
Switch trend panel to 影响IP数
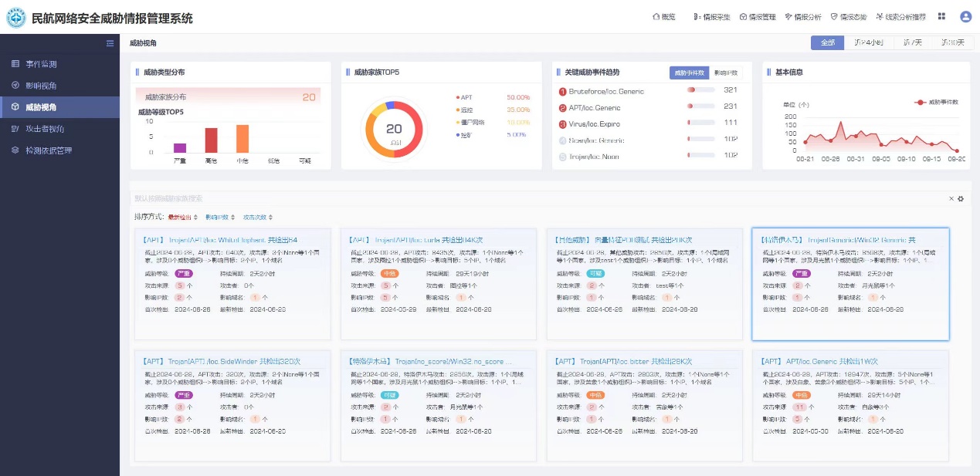pyautogui.click(x=725, y=73)
